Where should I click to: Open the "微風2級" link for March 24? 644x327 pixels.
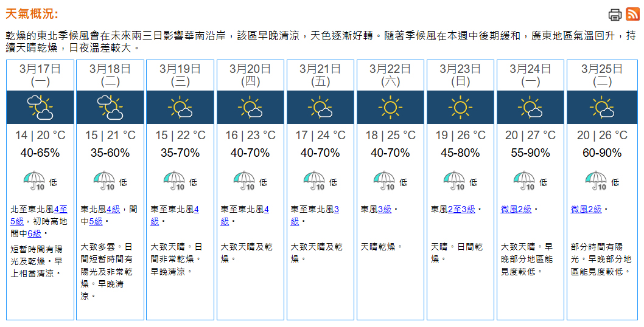(x=516, y=209)
